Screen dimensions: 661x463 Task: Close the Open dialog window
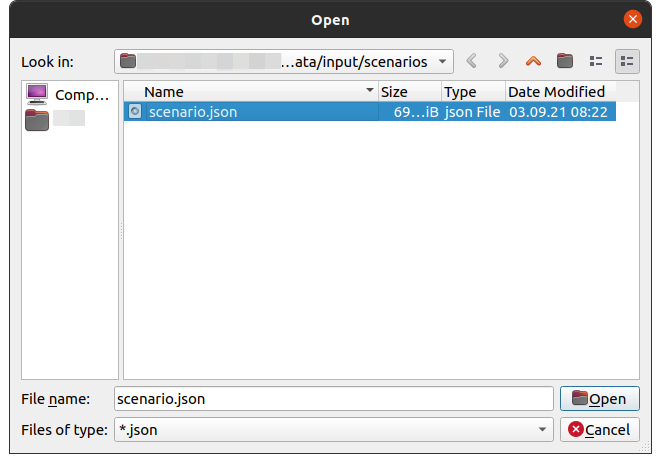coord(632,19)
